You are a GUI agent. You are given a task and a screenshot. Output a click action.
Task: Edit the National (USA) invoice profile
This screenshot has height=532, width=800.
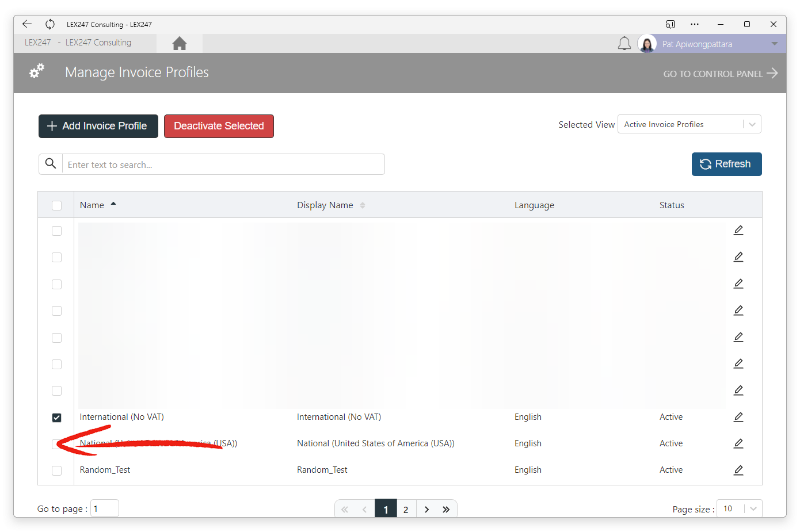pyautogui.click(x=738, y=443)
